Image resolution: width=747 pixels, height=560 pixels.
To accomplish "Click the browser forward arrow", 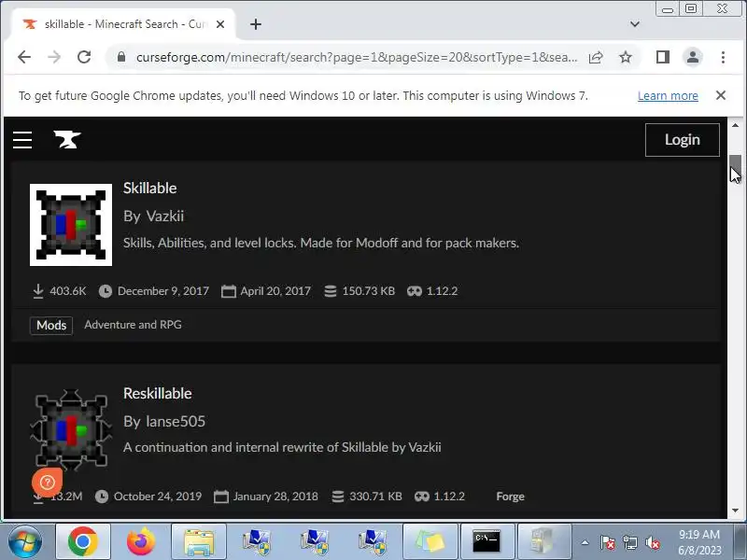I will click(x=54, y=57).
